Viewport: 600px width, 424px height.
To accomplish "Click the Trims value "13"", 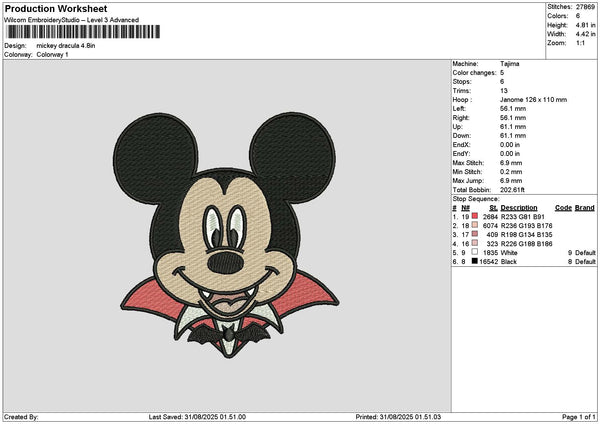I will pyautogui.click(x=504, y=91).
